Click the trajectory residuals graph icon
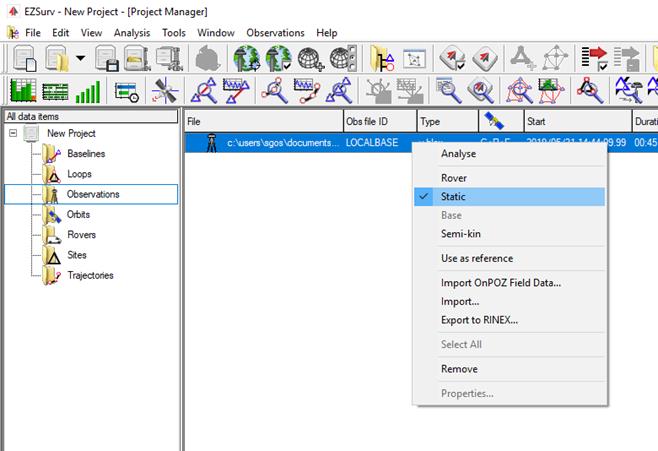The height and width of the screenshot is (451, 658). click(x=307, y=90)
